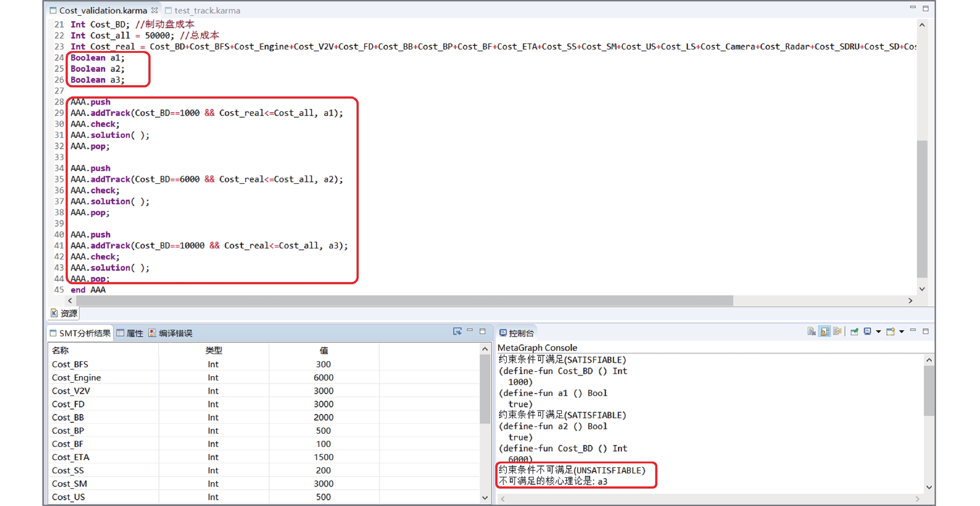The image size is (980, 506).
Task: Click line 24 'Boolean a1;' declaration
Action: (97, 58)
